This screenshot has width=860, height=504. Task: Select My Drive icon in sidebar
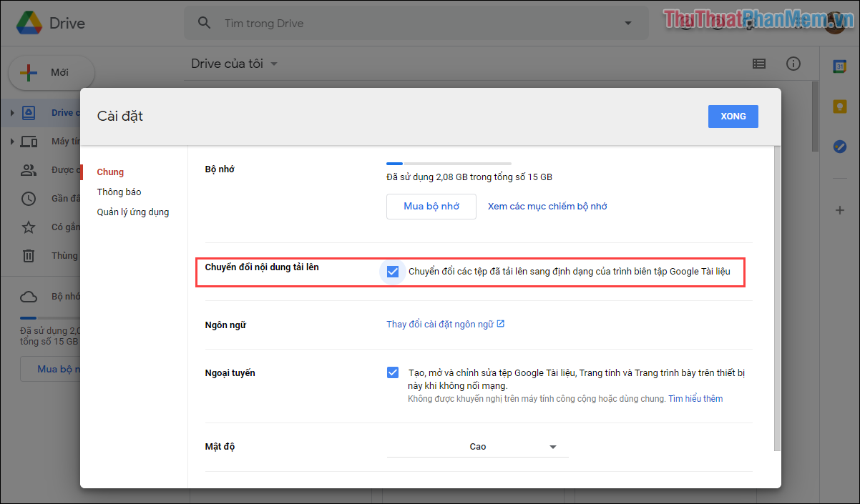29,113
